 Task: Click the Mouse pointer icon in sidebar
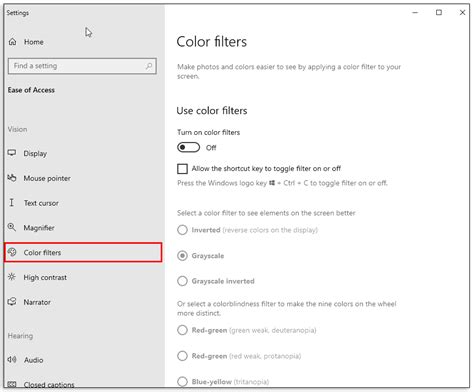coord(12,178)
